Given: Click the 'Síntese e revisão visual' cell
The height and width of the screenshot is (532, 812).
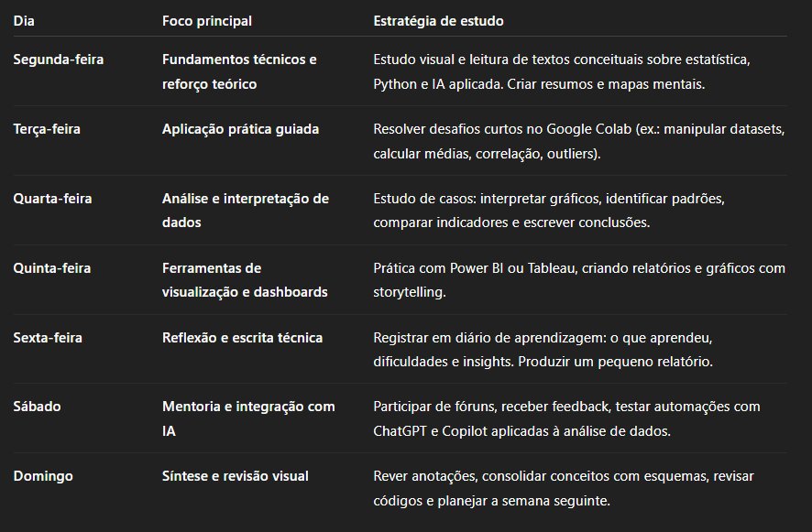Looking at the screenshot, I should [x=235, y=476].
